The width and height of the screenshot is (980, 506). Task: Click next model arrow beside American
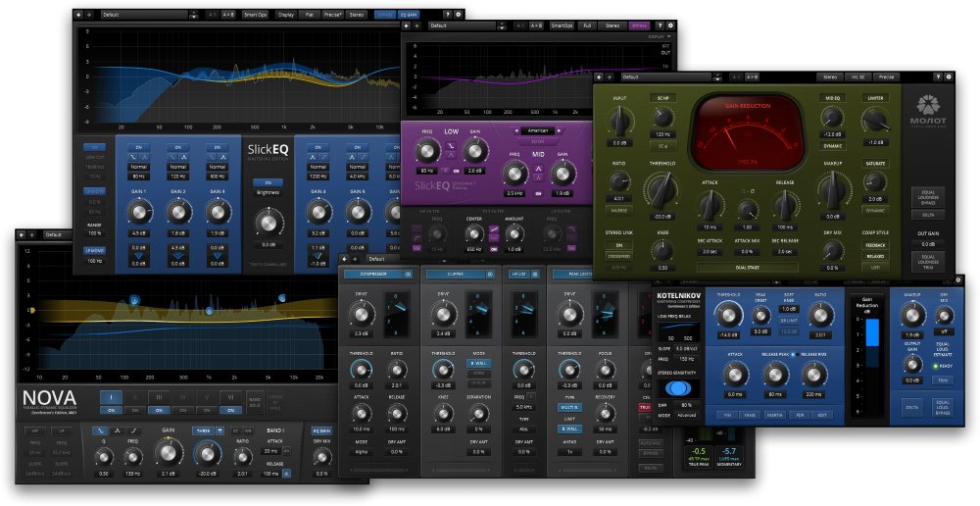click(x=560, y=129)
